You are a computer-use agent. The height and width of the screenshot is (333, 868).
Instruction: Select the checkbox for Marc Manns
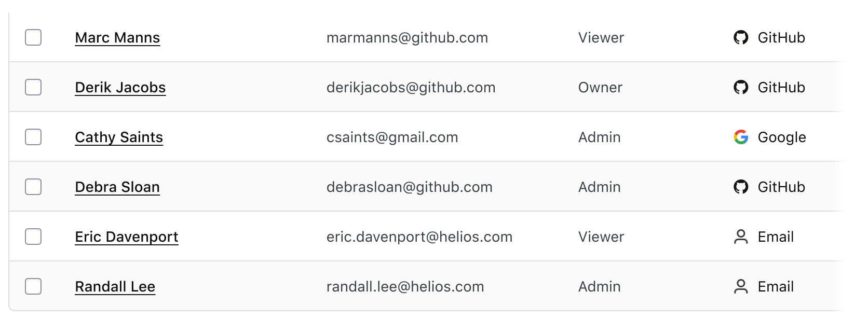pyautogui.click(x=33, y=37)
